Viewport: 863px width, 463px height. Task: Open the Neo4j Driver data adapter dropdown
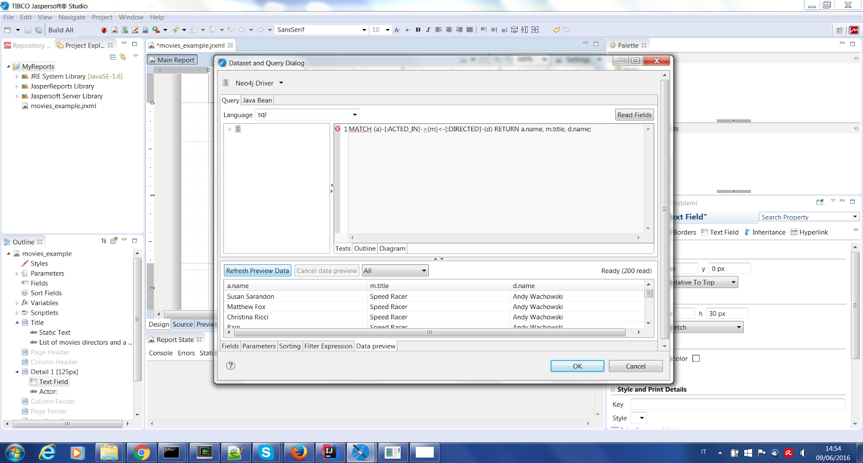pyautogui.click(x=281, y=83)
